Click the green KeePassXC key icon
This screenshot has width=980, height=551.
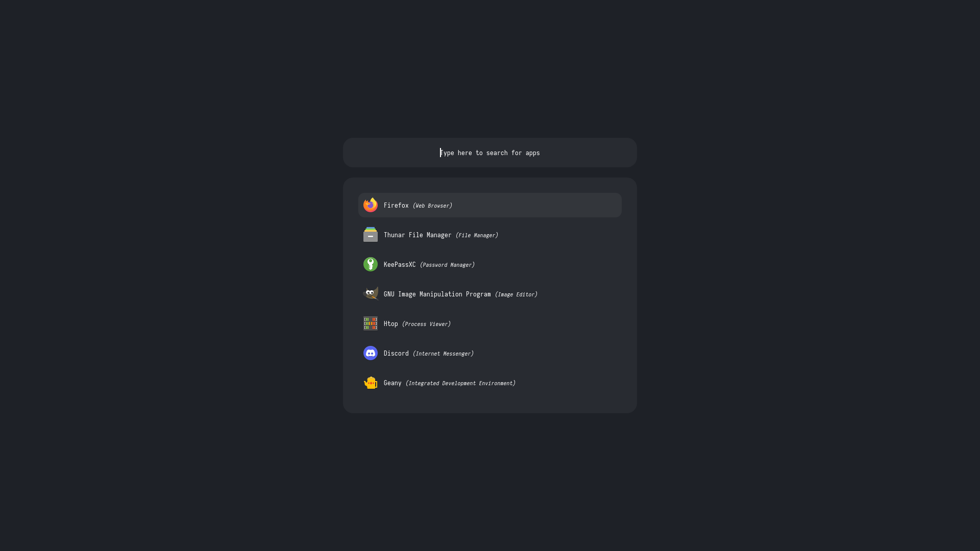[x=371, y=264]
